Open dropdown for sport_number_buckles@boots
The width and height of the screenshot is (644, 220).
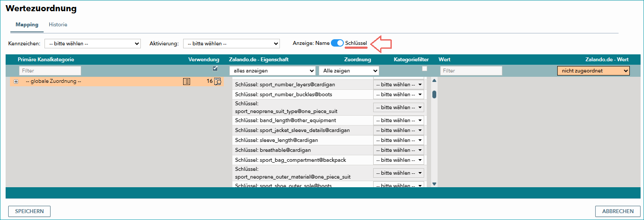pyautogui.click(x=399, y=94)
